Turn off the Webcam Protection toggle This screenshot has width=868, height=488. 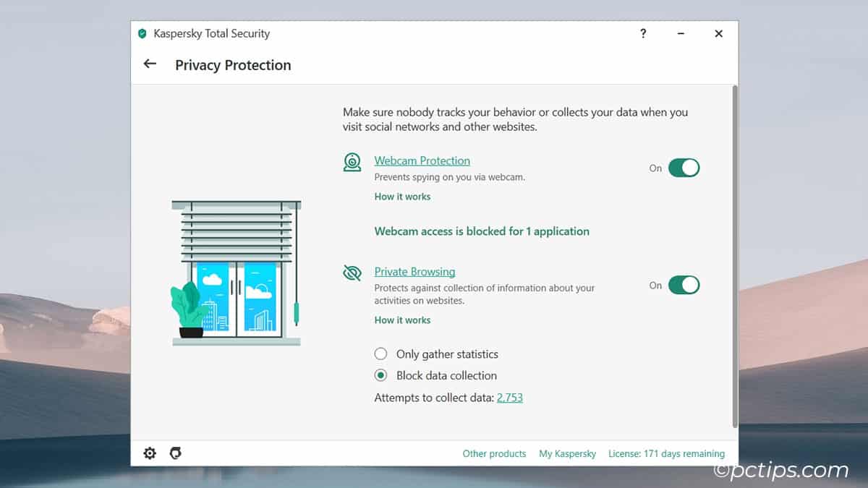(685, 168)
